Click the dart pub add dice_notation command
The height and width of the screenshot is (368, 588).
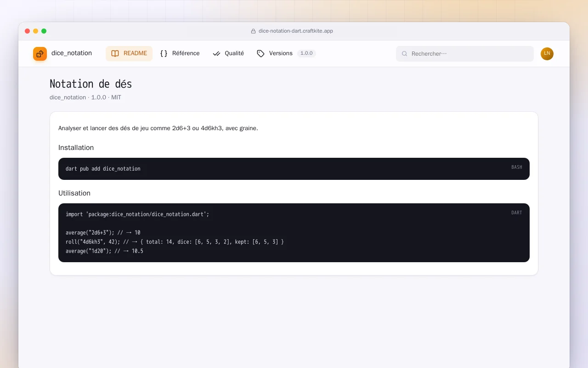103,169
